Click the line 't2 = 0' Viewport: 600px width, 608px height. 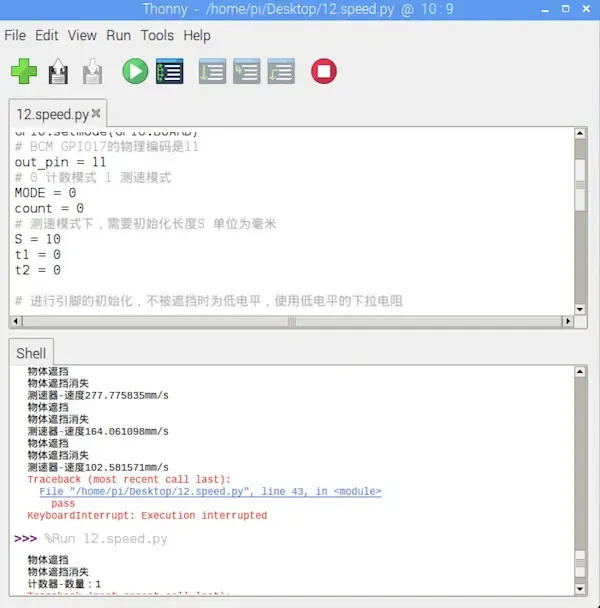click(x=38, y=270)
